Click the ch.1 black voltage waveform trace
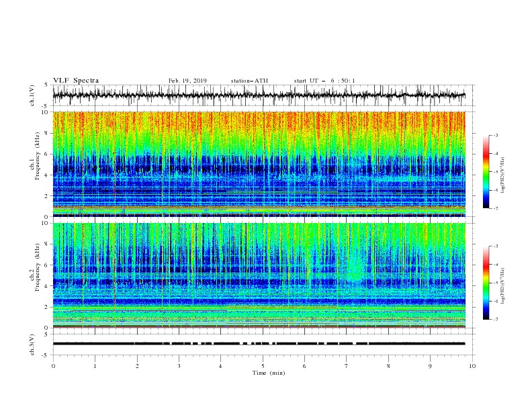Screen dimensions: 532x411 (259, 95)
